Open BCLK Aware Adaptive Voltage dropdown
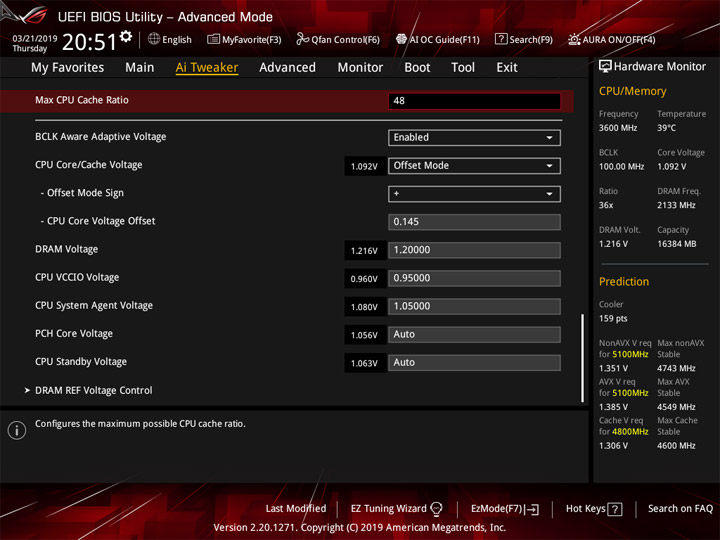The width and height of the screenshot is (720, 540). tap(474, 138)
